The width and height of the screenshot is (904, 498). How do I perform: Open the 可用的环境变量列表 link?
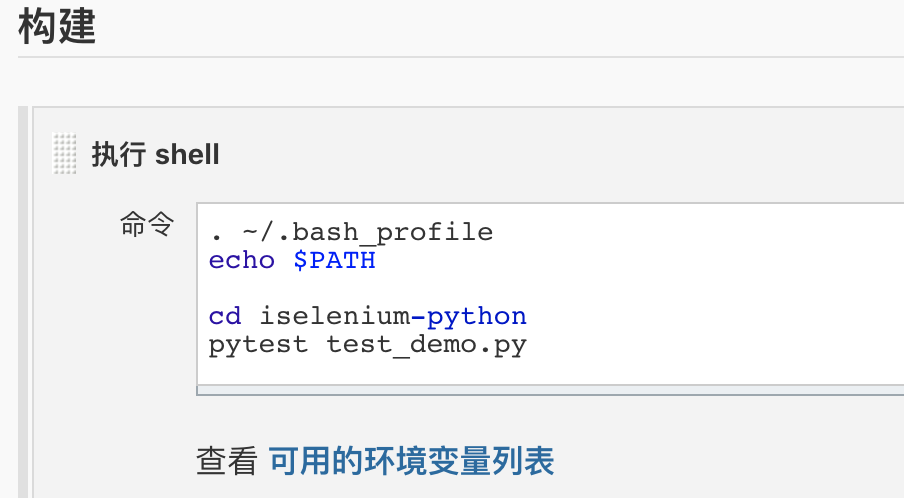412,461
